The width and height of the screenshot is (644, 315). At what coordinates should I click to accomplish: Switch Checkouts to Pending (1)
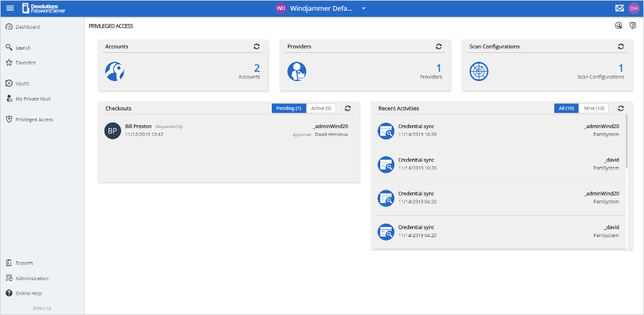coord(289,108)
